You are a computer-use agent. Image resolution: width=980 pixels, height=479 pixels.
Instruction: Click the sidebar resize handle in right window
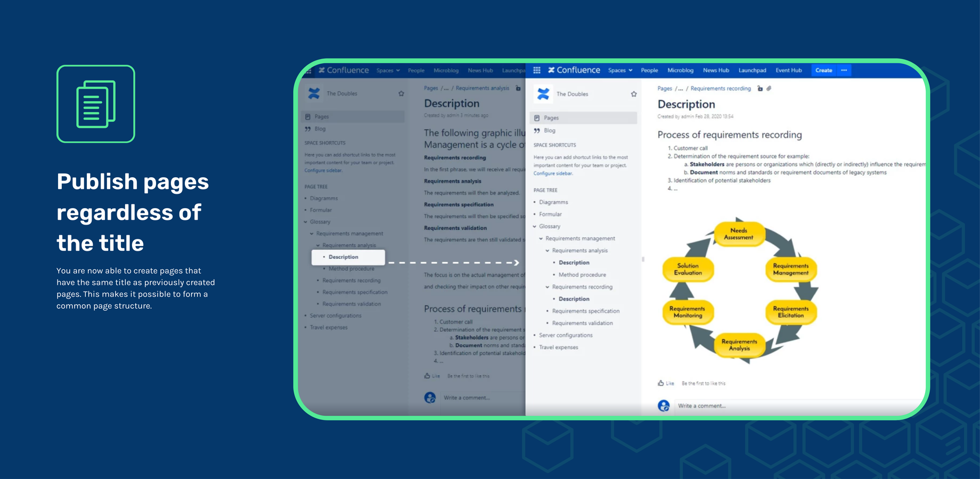(643, 260)
